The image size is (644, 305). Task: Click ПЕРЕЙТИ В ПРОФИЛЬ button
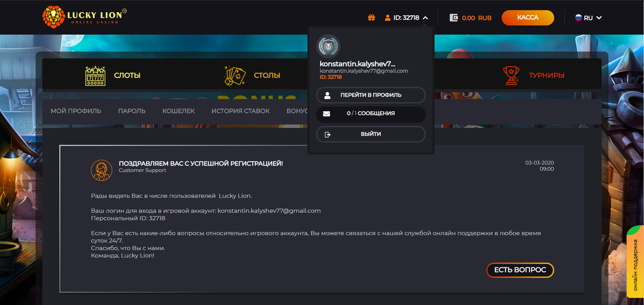click(x=371, y=95)
